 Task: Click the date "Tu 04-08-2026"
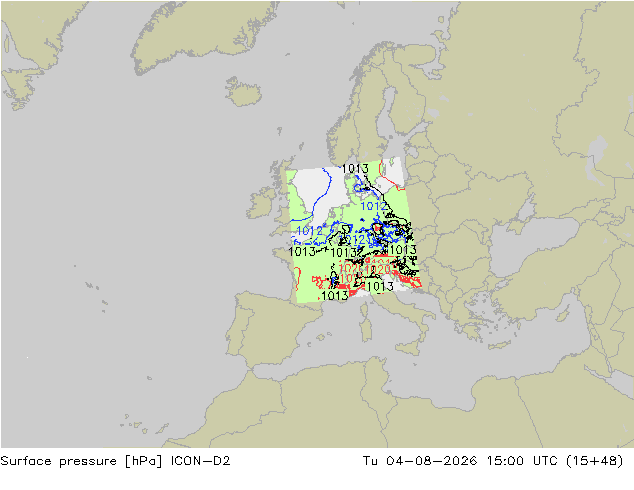tap(420, 461)
